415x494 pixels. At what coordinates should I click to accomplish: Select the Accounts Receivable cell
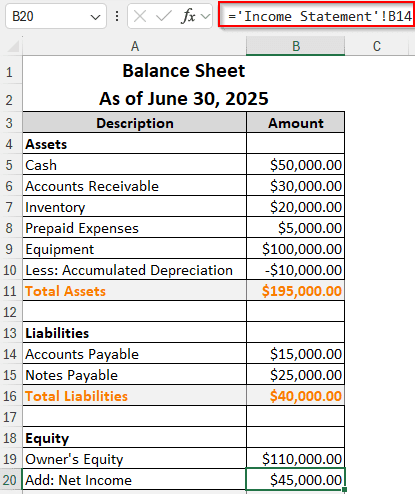pyautogui.click(x=135, y=186)
